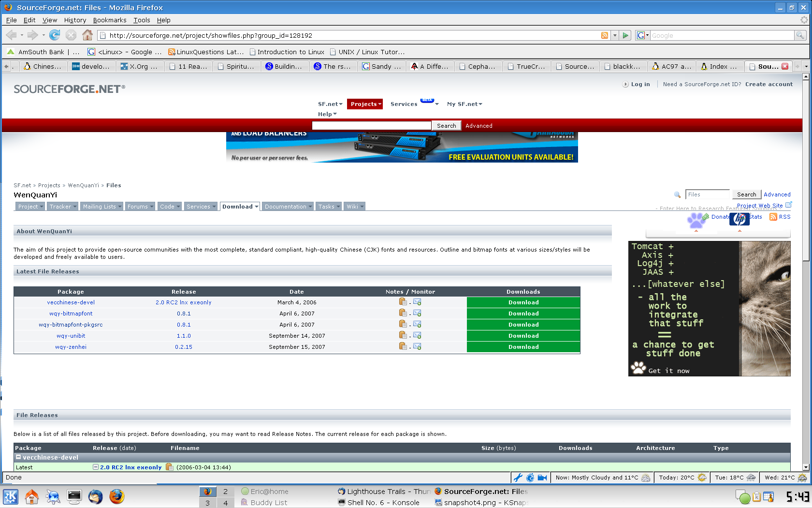812x508 pixels.
Task: Open the My SF.net dropdown
Action: (x=464, y=104)
